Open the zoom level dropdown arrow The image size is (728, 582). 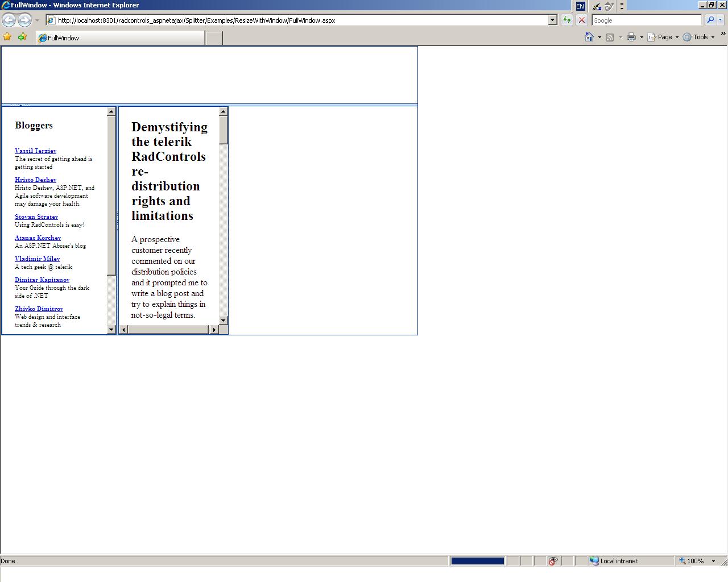click(713, 561)
